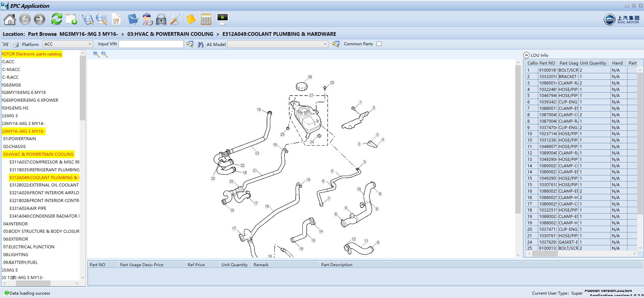Click MG3MY16-:MG 3 MY16- breadcrumb
644x298 pixels.
tap(89, 34)
